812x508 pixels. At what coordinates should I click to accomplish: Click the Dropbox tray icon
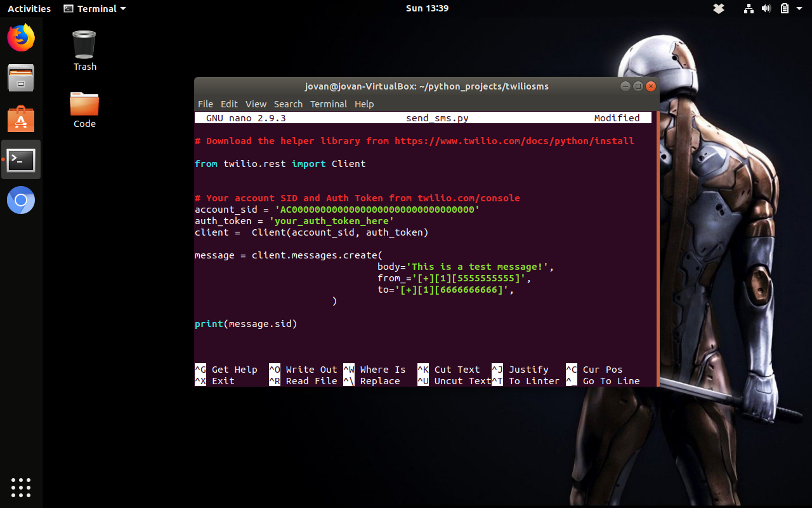719,9
